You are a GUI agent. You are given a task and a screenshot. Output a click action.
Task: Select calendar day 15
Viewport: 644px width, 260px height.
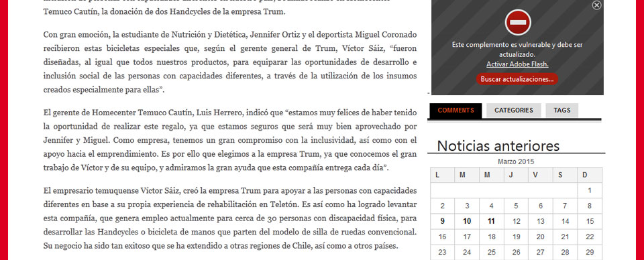(590, 221)
